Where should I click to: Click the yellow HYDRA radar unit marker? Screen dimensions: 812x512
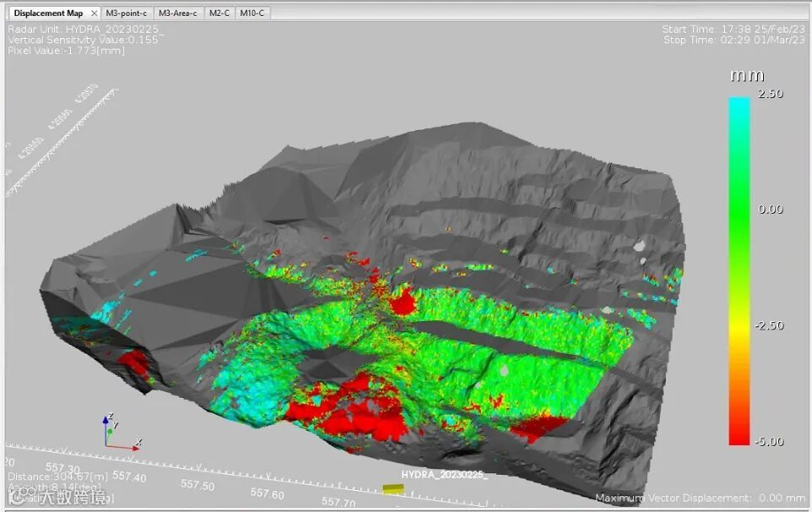tap(392, 488)
